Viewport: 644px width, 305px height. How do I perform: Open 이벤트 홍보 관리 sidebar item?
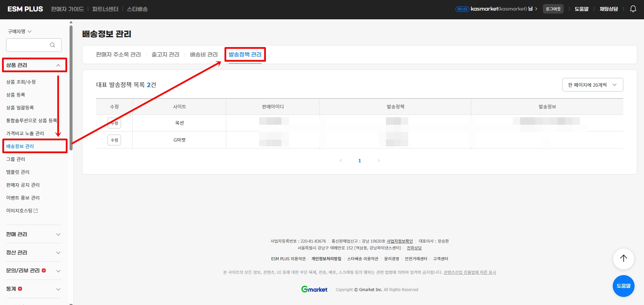pyautogui.click(x=23, y=198)
